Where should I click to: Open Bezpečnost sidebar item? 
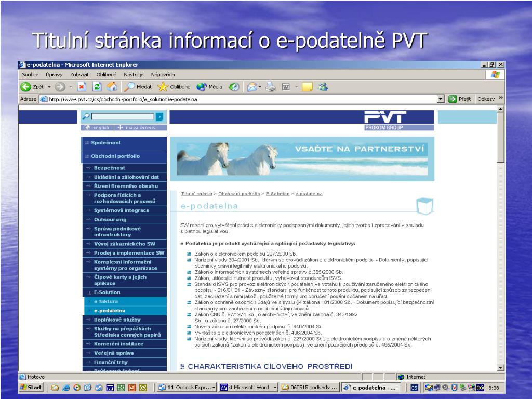(x=125, y=168)
